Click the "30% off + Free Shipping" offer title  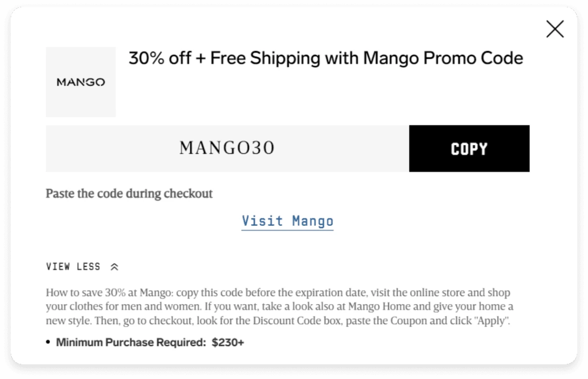click(x=325, y=58)
